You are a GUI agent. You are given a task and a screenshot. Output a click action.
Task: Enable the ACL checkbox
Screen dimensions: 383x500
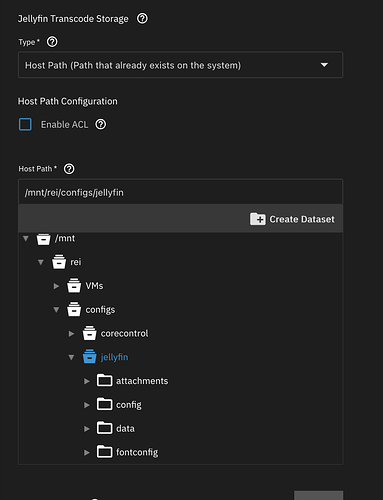point(25,124)
